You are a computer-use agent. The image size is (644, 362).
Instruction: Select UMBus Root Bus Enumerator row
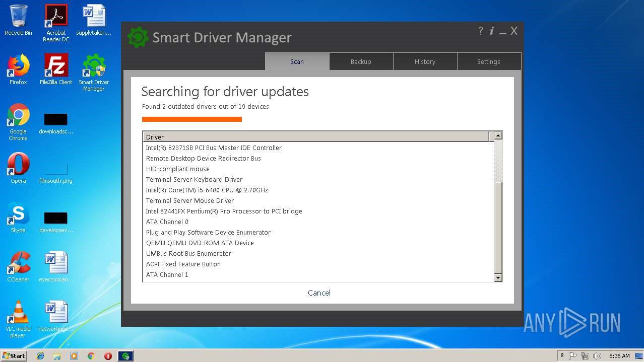318,253
